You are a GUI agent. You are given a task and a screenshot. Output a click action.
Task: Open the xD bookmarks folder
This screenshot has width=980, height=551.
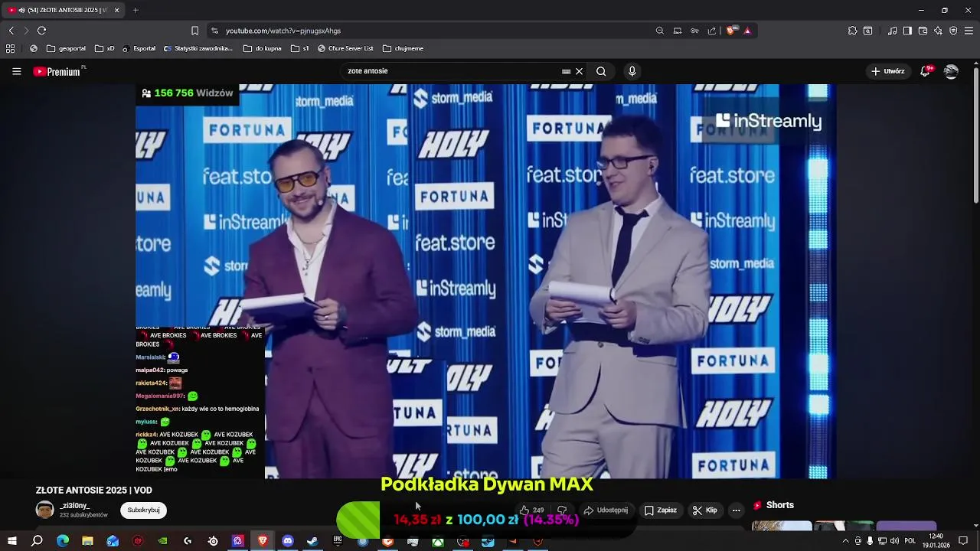click(105, 48)
